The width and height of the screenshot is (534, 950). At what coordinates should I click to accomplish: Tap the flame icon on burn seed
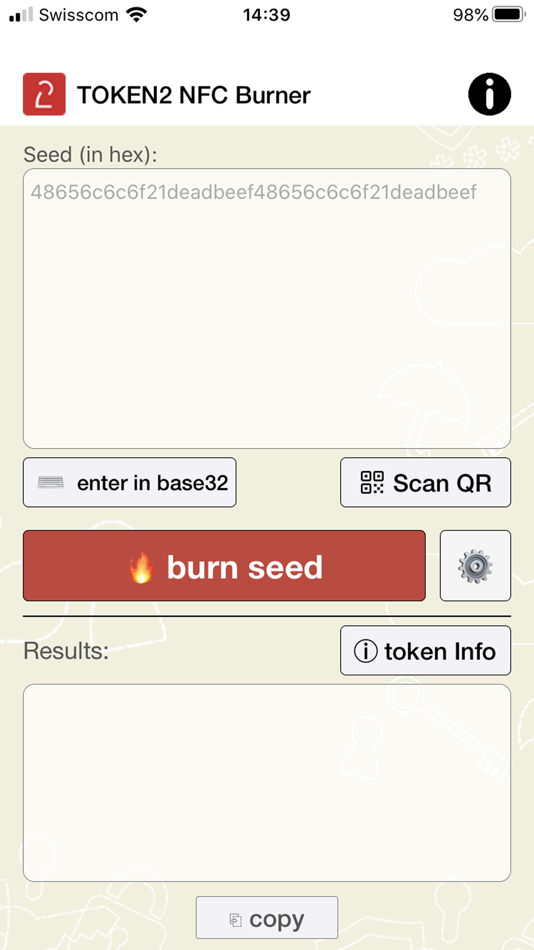141,567
